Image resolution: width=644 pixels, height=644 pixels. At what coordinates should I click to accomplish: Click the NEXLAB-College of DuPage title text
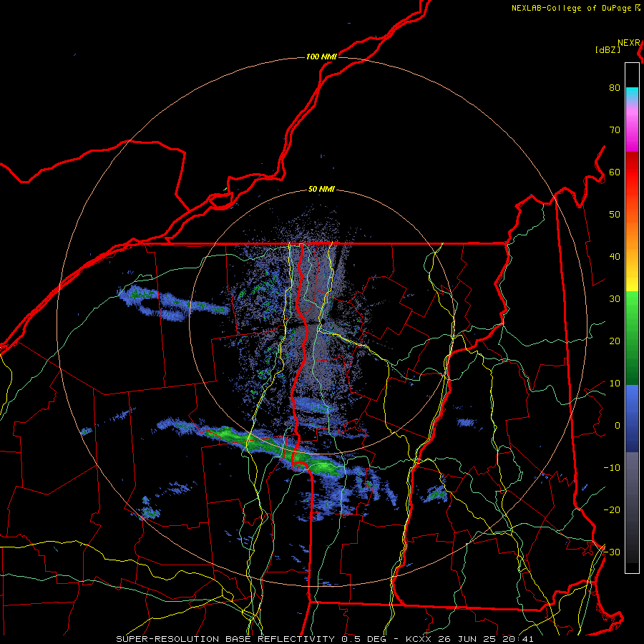571,8
